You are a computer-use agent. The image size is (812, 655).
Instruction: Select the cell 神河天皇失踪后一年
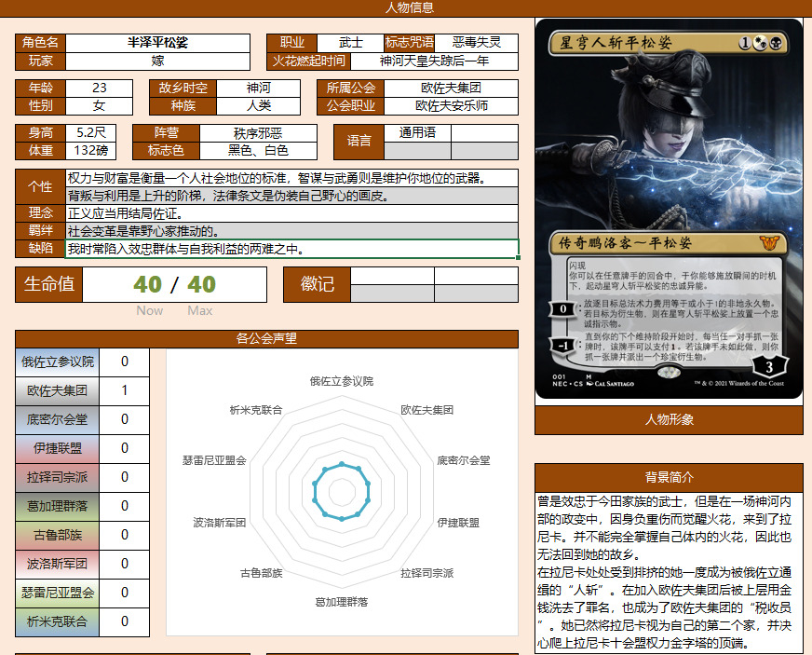434,61
